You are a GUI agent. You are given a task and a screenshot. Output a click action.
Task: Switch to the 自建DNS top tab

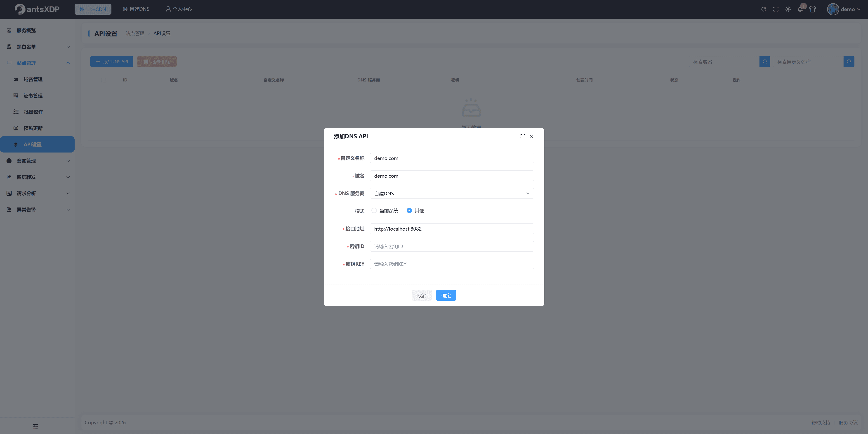(136, 9)
